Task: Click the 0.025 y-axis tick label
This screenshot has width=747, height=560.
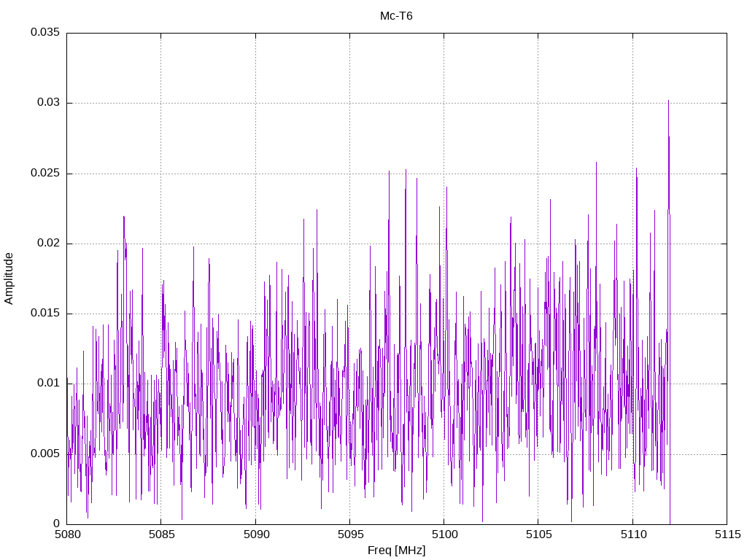Action: [x=44, y=174]
